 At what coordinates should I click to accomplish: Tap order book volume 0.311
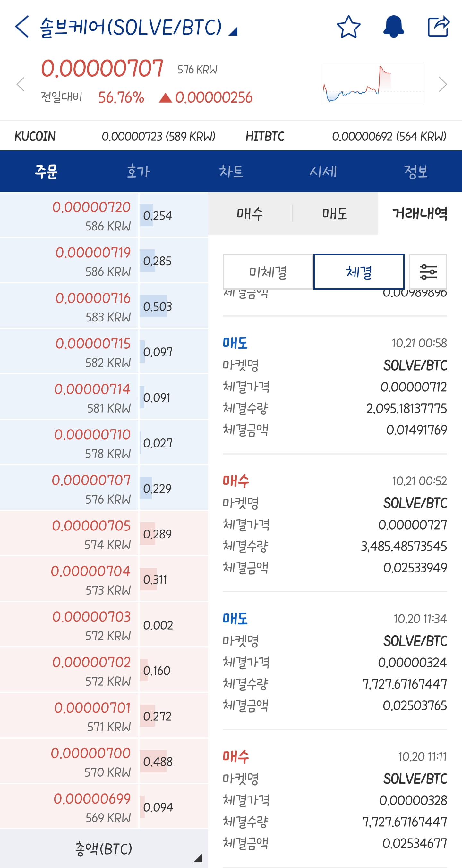[155, 580]
